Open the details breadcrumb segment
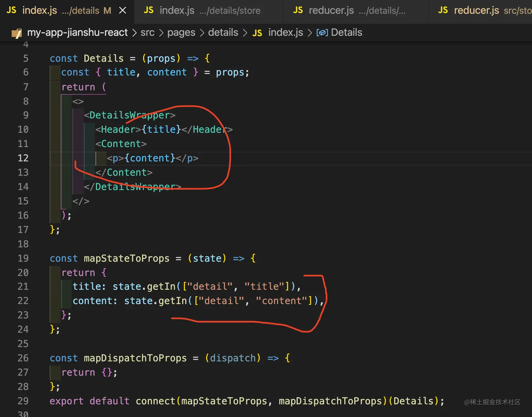 (223, 33)
